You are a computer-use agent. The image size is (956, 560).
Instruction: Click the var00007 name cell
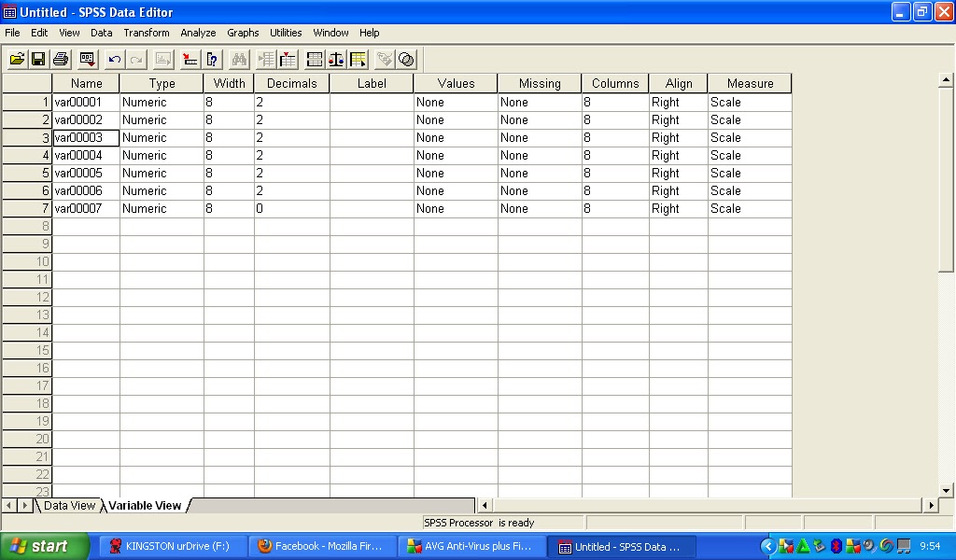click(86, 208)
